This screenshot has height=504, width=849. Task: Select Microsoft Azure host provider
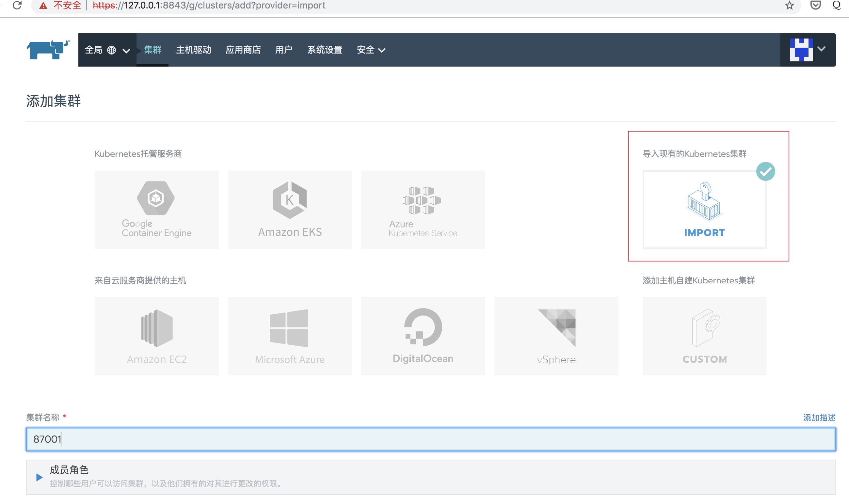(x=290, y=336)
